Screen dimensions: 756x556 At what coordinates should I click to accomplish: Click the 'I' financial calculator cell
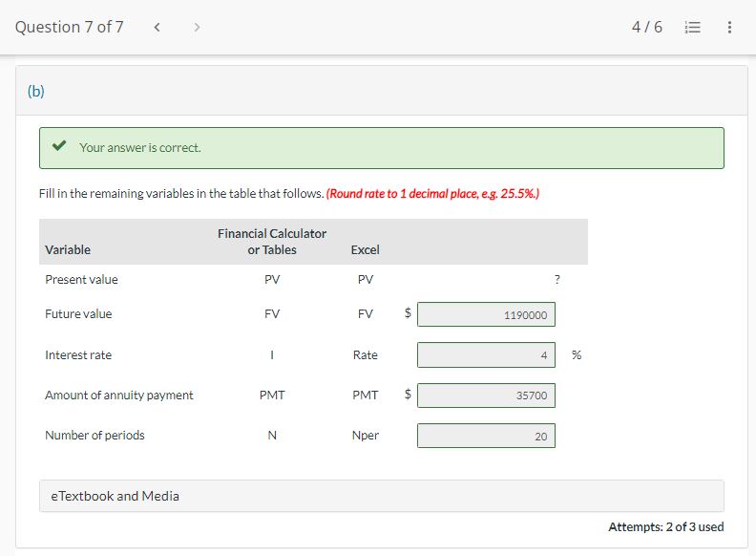pyautogui.click(x=272, y=354)
